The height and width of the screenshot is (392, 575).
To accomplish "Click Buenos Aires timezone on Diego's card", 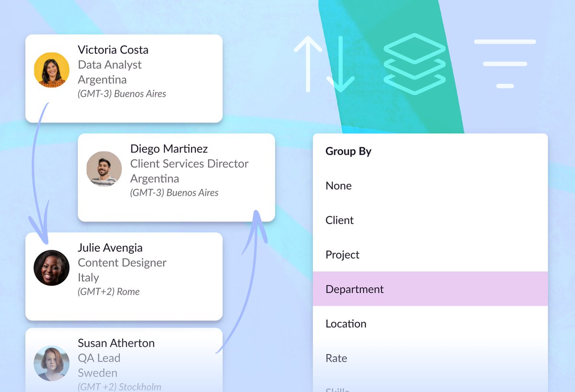I will 174,193.
